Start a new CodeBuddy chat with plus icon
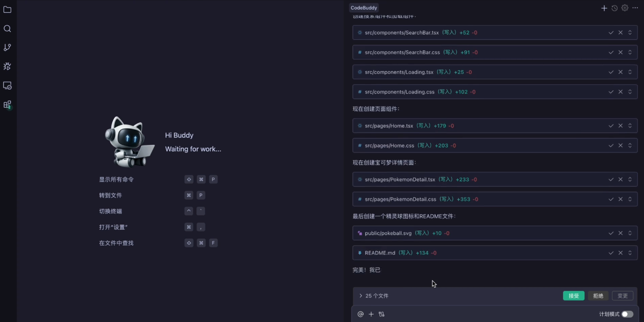 coord(604,8)
